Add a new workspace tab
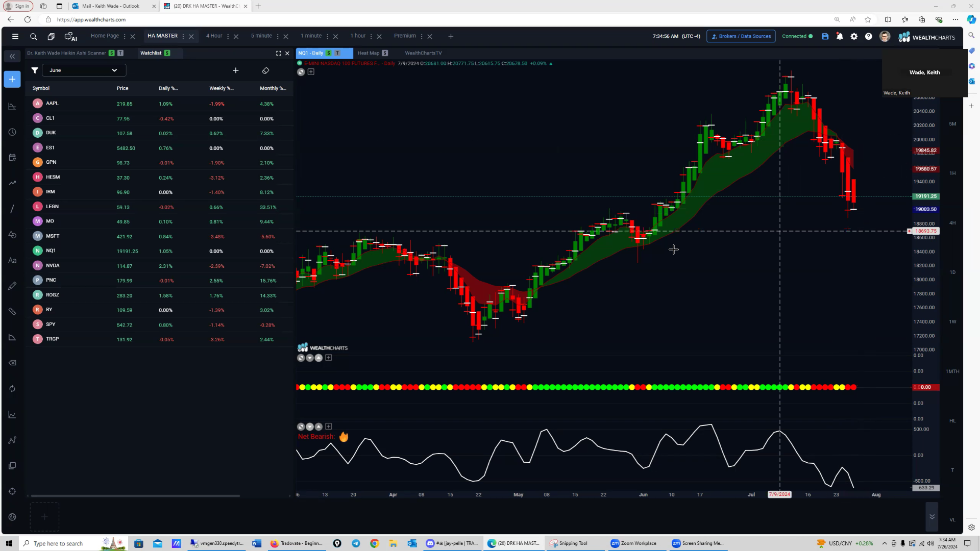The image size is (980, 551). [x=451, y=36]
